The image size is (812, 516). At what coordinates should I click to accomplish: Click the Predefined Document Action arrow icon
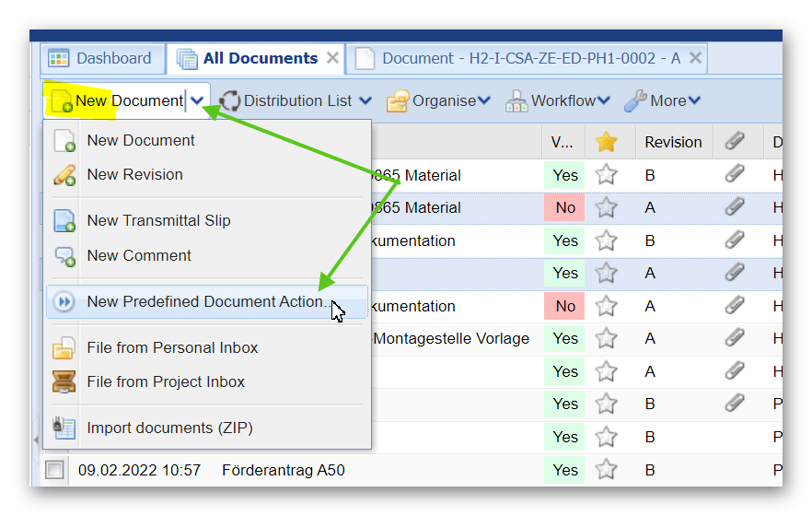(x=64, y=301)
